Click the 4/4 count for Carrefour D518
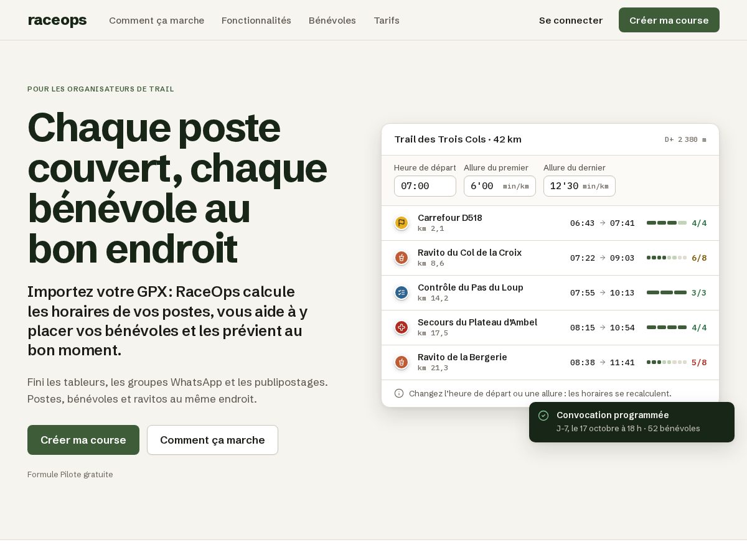 pyautogui.click(x=699, y=223)
